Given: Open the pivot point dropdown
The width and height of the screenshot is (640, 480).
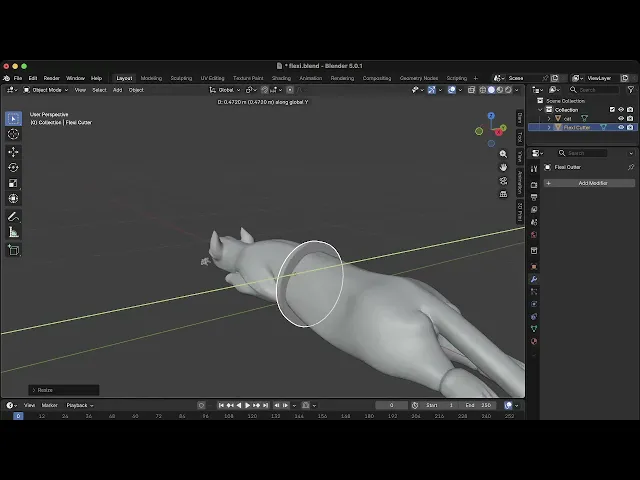Looking at the screenshot, I should coord(251,90).
